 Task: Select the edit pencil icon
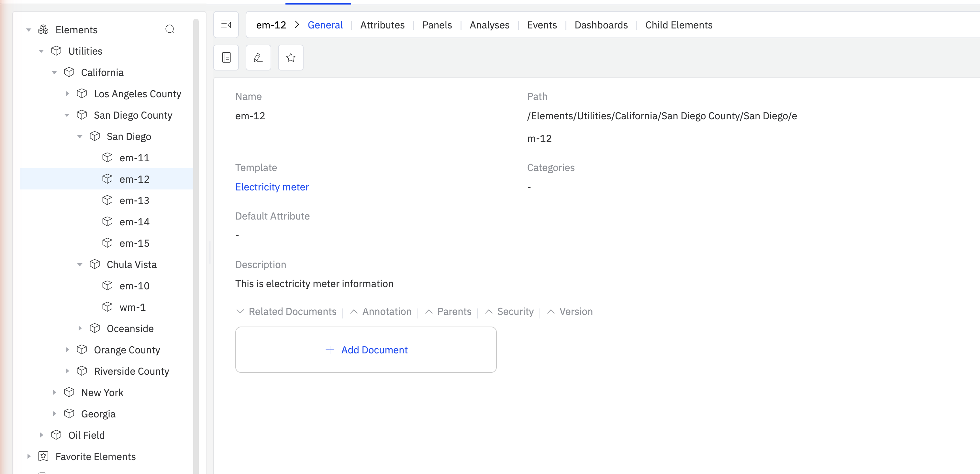[258, 58]
